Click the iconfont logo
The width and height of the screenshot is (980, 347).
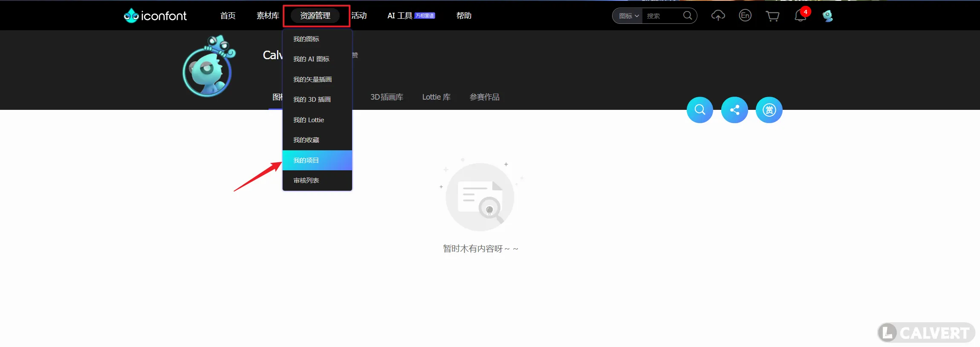[155, 16]
